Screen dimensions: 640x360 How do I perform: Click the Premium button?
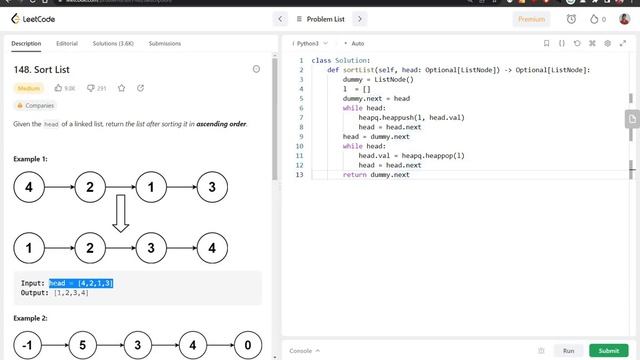pos(531,19)
